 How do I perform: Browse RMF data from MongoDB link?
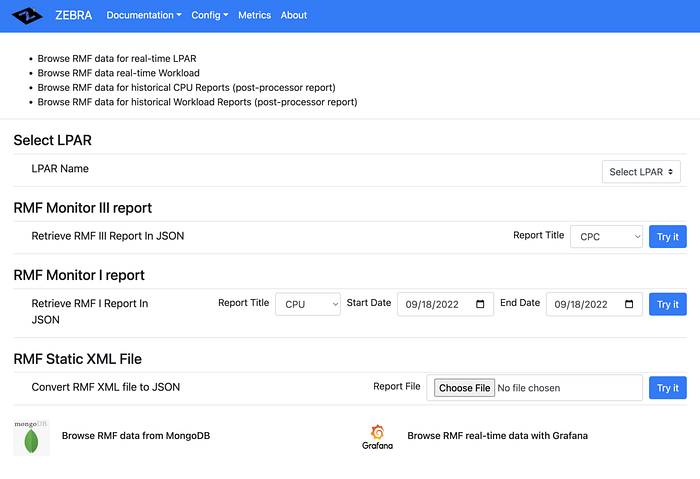point(136,436)
